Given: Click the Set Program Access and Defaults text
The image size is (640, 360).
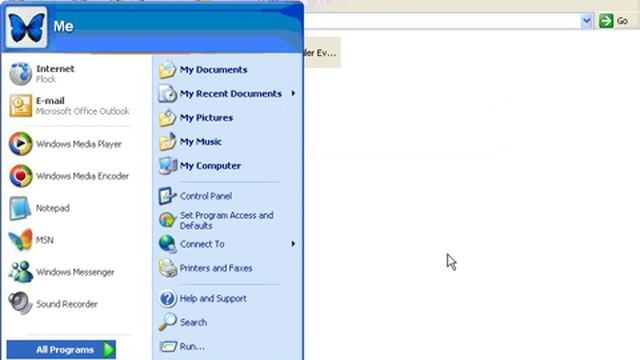Looking at the screenshot, I should 227,220.
